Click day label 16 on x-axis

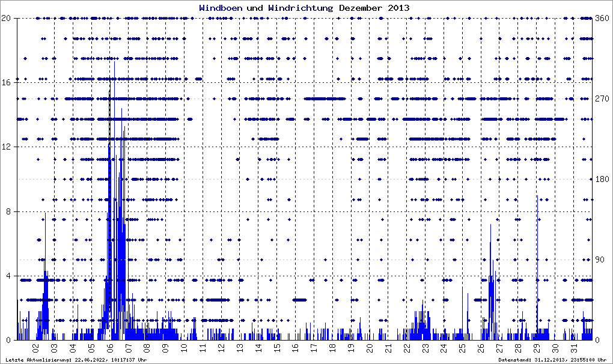coord(296,348)
